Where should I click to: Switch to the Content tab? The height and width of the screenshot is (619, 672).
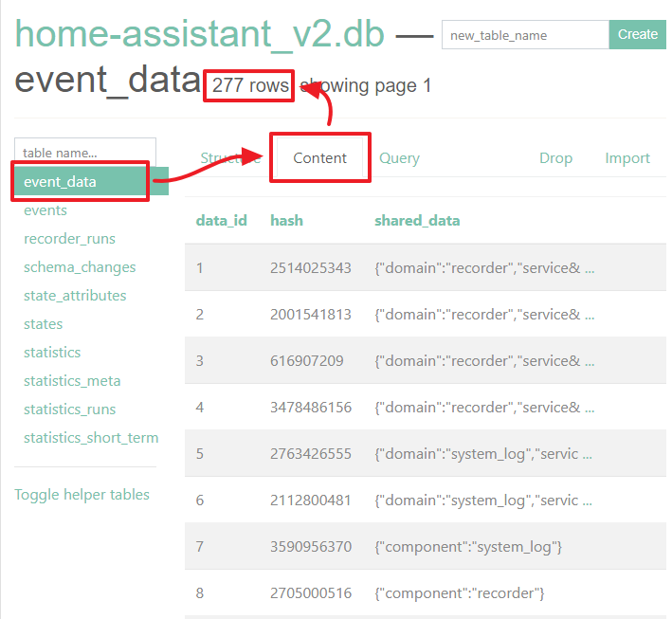point(319,157)
